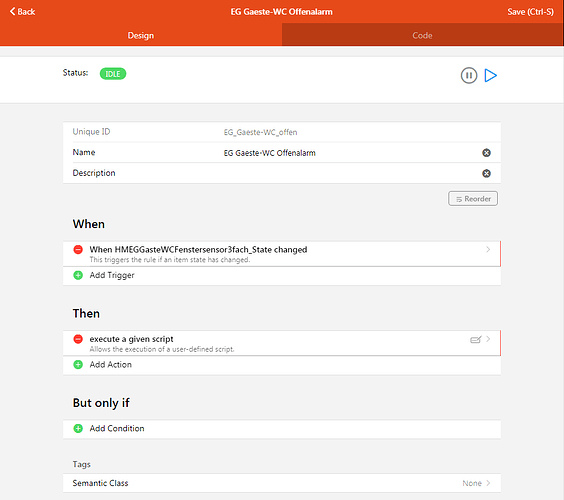This screenshot has height=500, width=564.
Task: Click the green plus next to Add Action
Action: point(78,365)
